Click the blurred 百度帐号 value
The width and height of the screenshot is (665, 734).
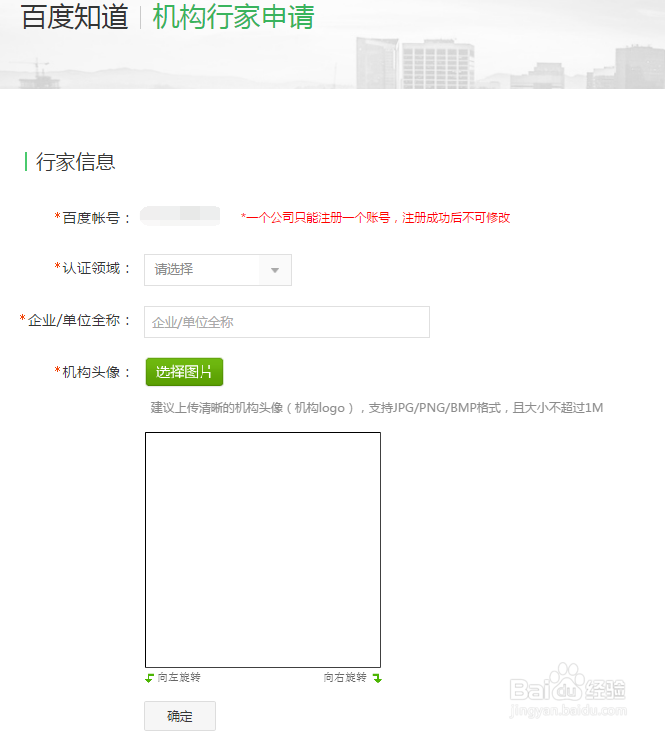[180, 216]
